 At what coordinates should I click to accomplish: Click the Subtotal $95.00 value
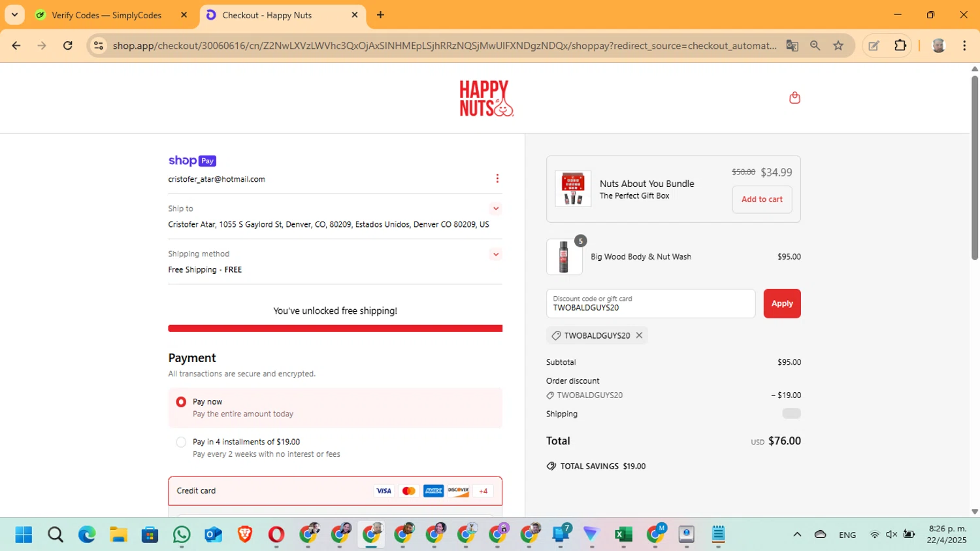[789, 362]
